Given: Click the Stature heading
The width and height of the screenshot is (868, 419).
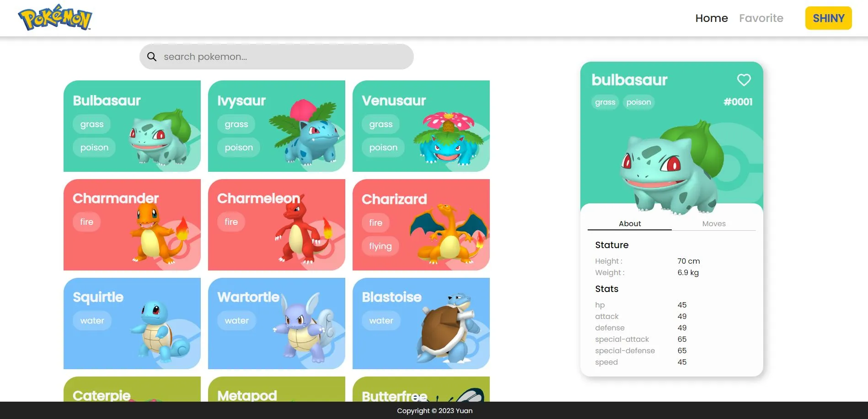Looking at the screenshot, I should [611, 245].
